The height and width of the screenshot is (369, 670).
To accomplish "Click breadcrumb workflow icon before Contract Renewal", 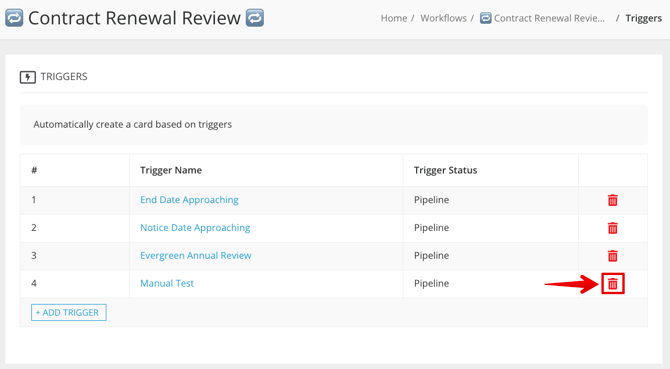I will (x=485, y=18).
